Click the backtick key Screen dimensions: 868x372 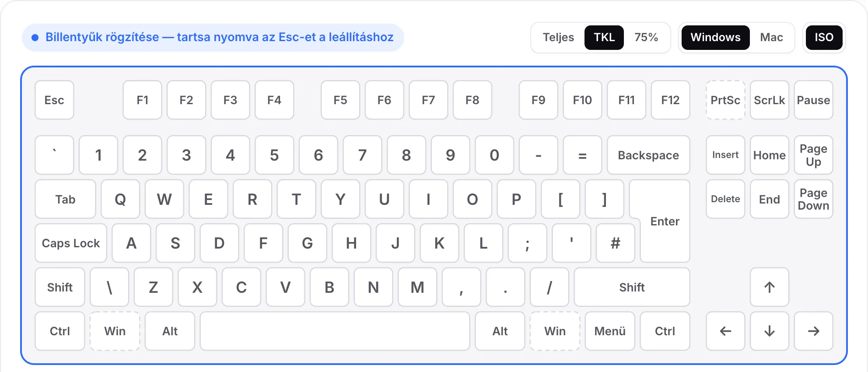pos(54,155)
